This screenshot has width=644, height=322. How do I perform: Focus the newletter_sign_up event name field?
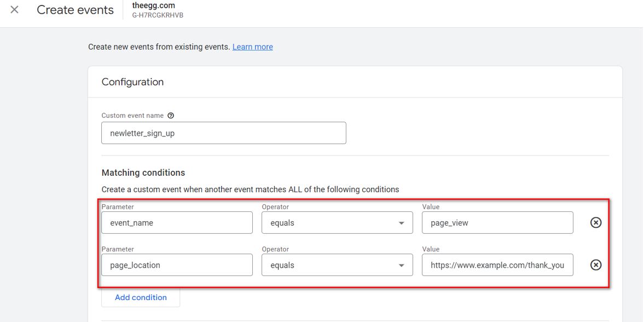pos(223,133)
